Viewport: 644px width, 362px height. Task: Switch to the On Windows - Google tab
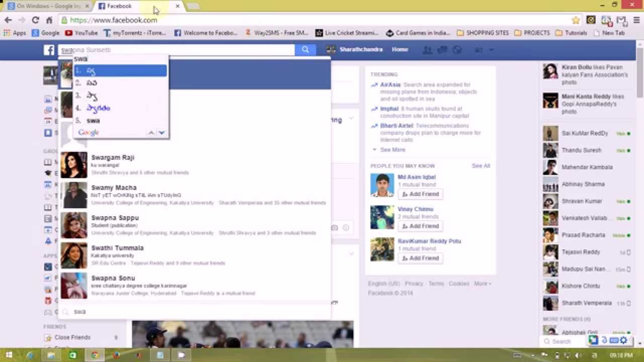(49, 6)
